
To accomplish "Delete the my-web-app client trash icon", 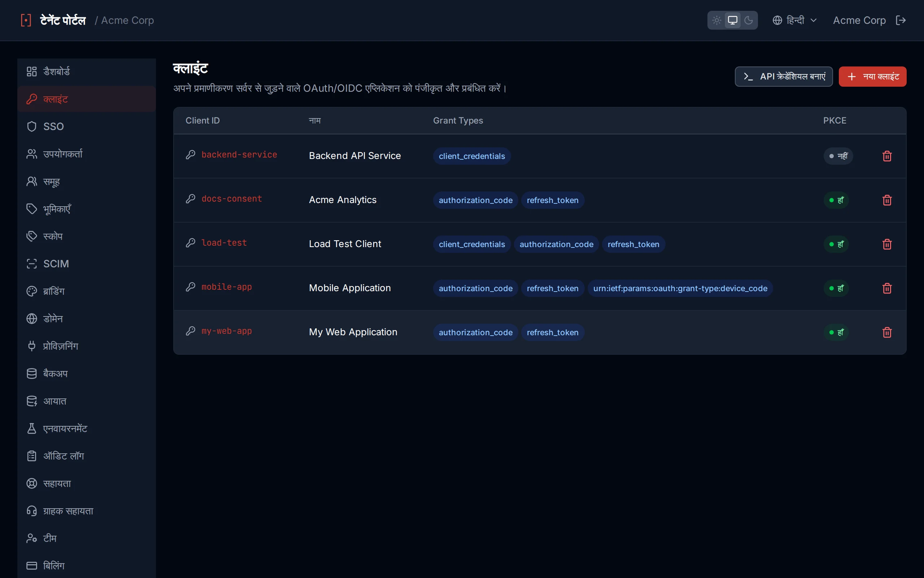I will [x=887, y=332].
